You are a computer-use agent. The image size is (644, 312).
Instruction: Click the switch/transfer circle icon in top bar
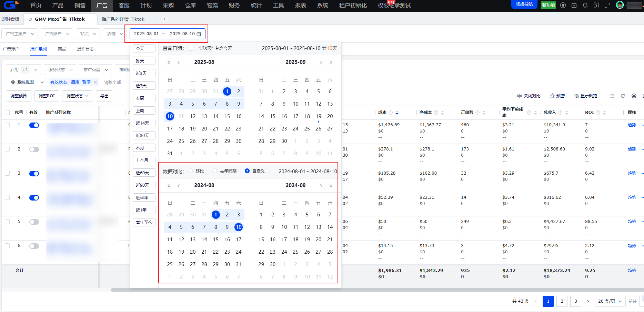pyautogui.click(x=563, y=5)
